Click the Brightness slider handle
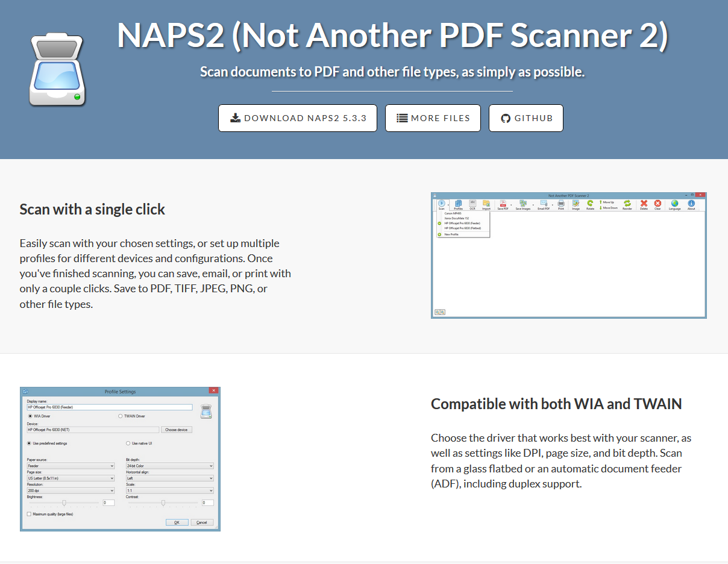 click(64, 503)
